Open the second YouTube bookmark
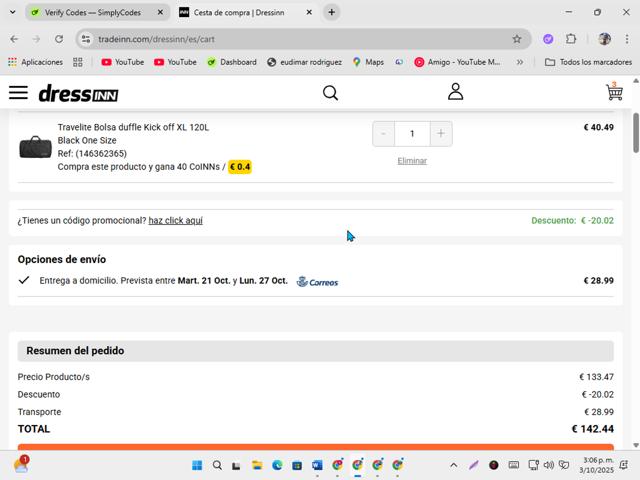 coord(176,62)
